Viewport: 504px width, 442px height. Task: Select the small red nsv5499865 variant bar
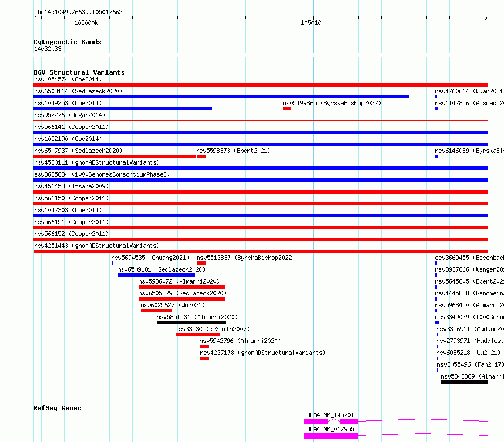[287, 109]
